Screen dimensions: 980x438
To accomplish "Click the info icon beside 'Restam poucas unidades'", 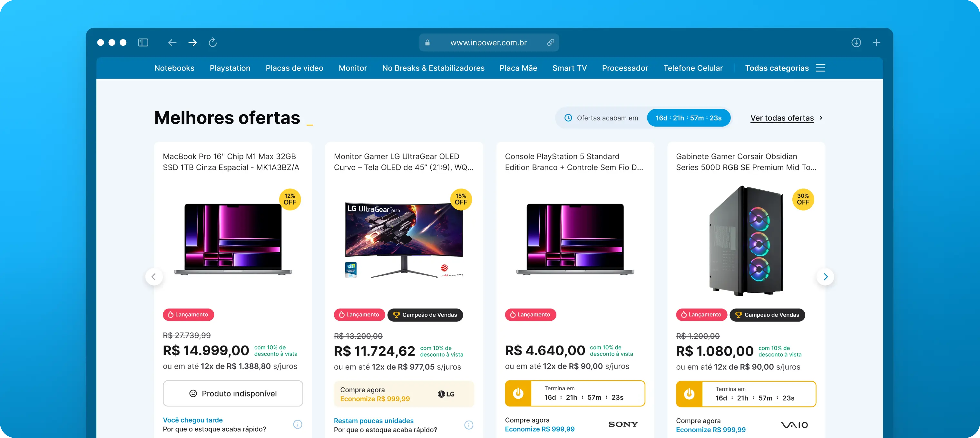I will tap(469, 425).
